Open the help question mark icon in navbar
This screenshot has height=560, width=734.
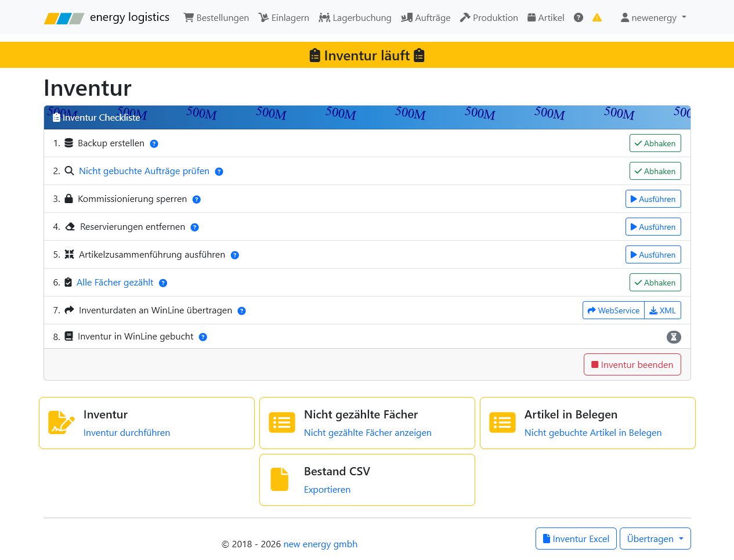[578, 17]
